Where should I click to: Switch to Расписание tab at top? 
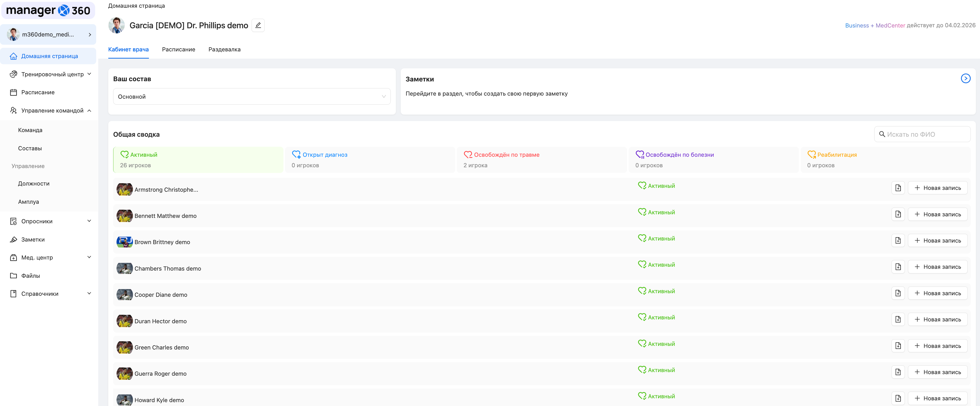(179, 49)
